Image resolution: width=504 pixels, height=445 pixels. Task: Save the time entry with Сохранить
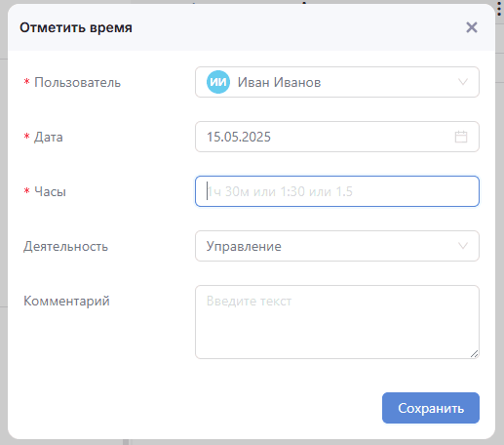pyautogui.click(x=431, y=408)
